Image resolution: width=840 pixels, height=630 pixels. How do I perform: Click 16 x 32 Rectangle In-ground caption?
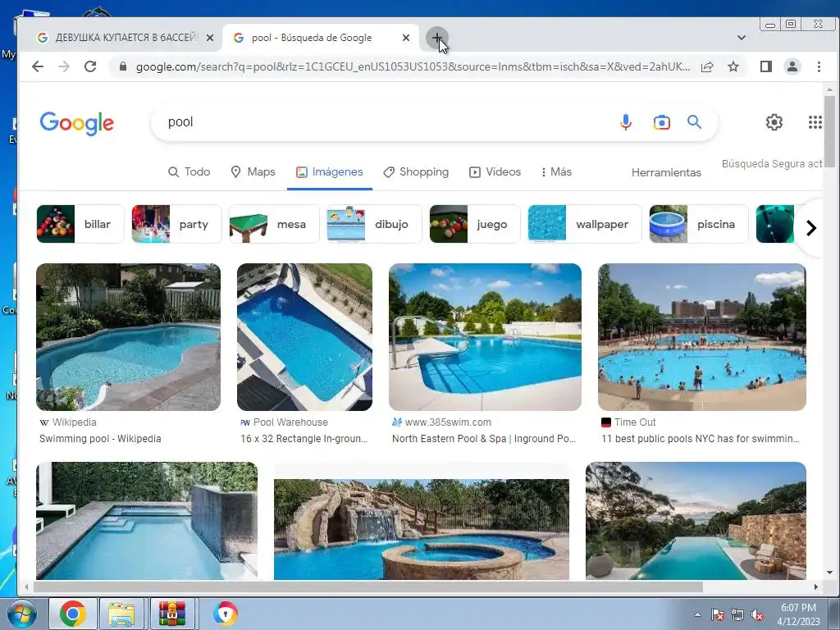coord(304,438)
